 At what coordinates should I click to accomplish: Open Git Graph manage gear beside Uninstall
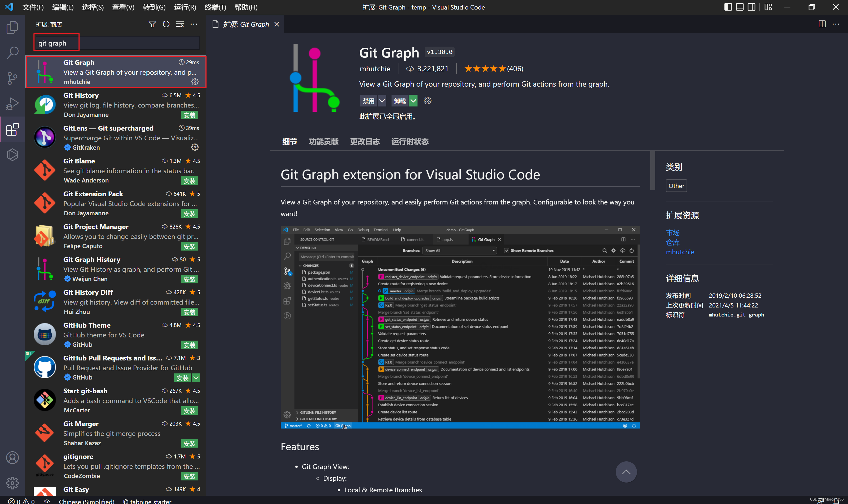[428, 101]
